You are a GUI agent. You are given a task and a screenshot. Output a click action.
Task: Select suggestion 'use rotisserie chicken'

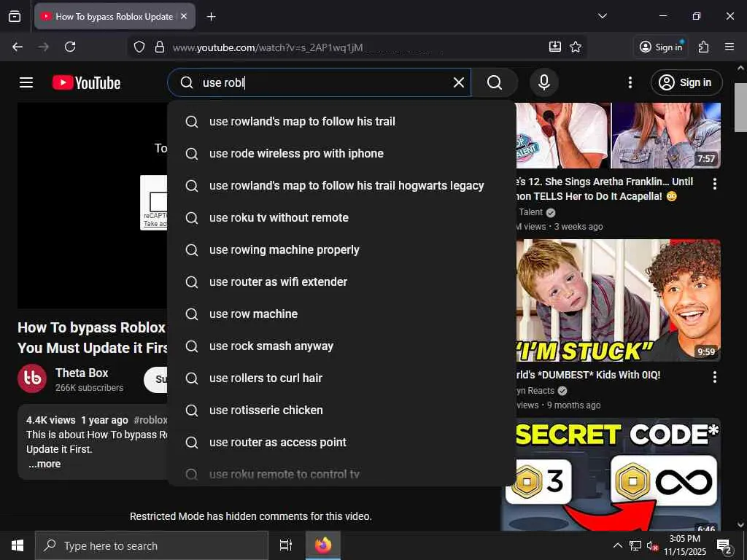point(341,410)
